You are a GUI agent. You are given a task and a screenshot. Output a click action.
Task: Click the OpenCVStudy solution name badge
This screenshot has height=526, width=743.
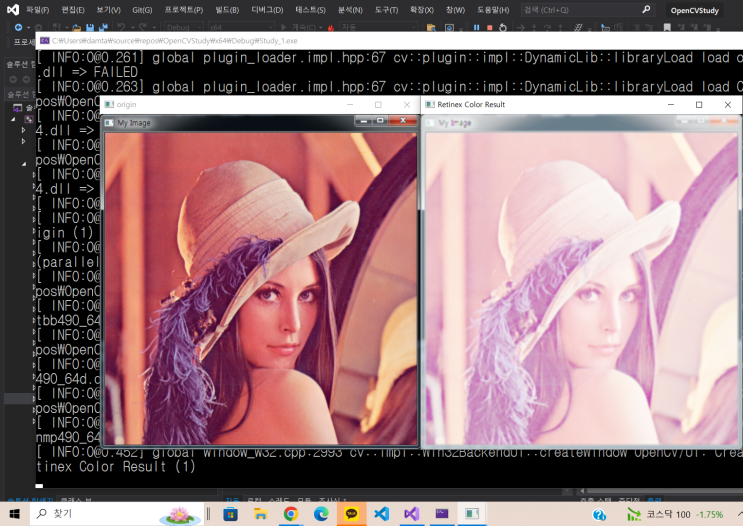pos(694,10)
